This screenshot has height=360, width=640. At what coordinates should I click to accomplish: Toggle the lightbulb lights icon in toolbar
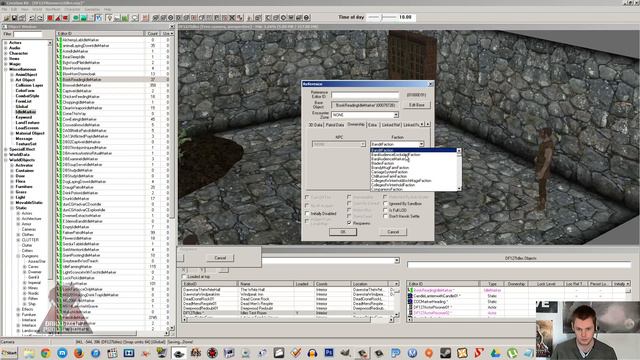coord(109,18)
